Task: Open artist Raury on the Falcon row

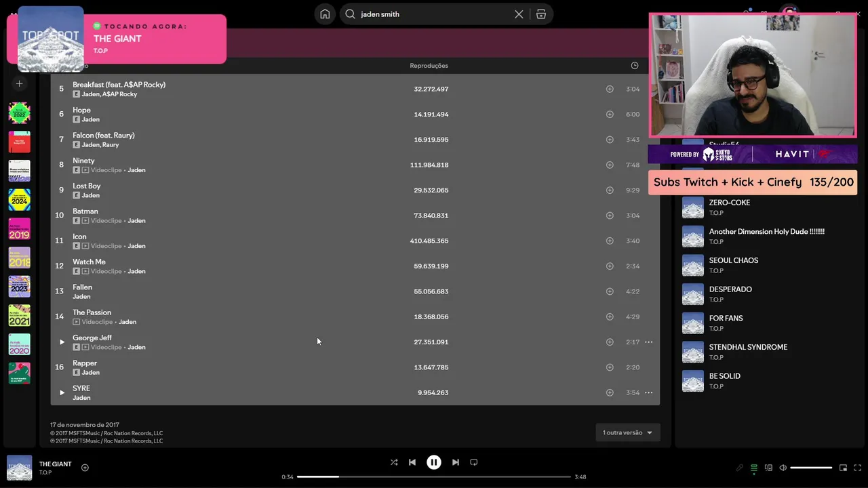Action: [111, 144]
